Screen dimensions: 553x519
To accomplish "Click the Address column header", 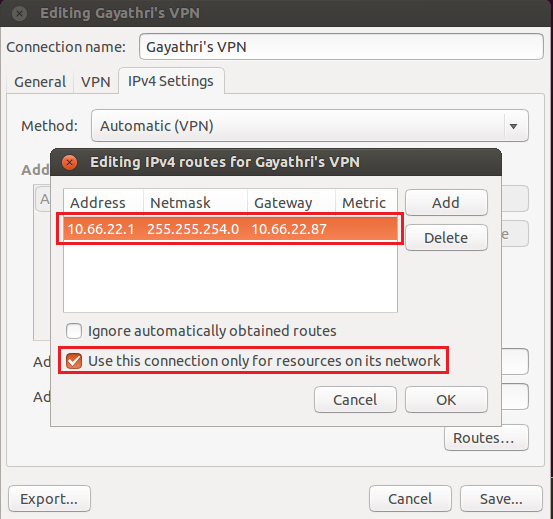I will (x=103, y=203).
